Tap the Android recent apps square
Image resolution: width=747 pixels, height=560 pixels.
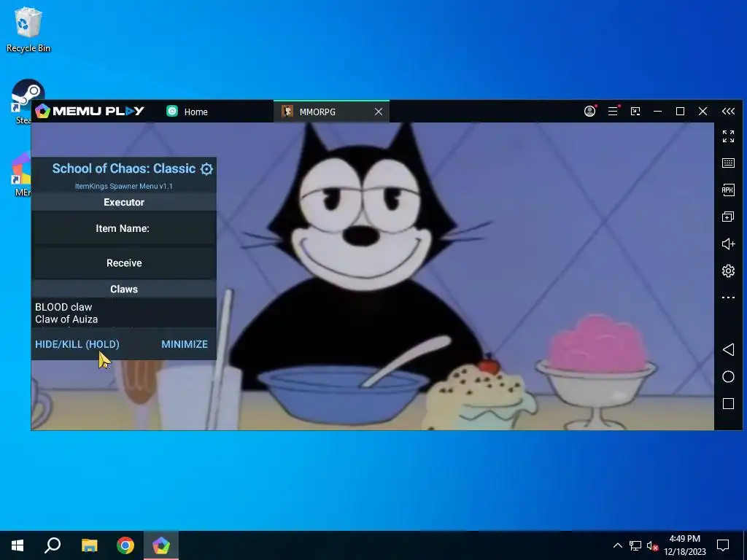[x=728, y=404]
